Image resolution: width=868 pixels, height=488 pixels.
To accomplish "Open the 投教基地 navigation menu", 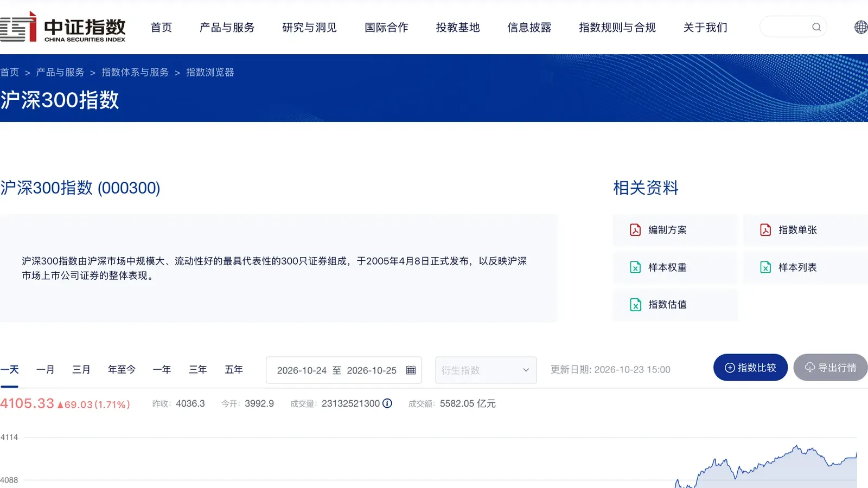I will pyautogui.click(x=458, y=27).
